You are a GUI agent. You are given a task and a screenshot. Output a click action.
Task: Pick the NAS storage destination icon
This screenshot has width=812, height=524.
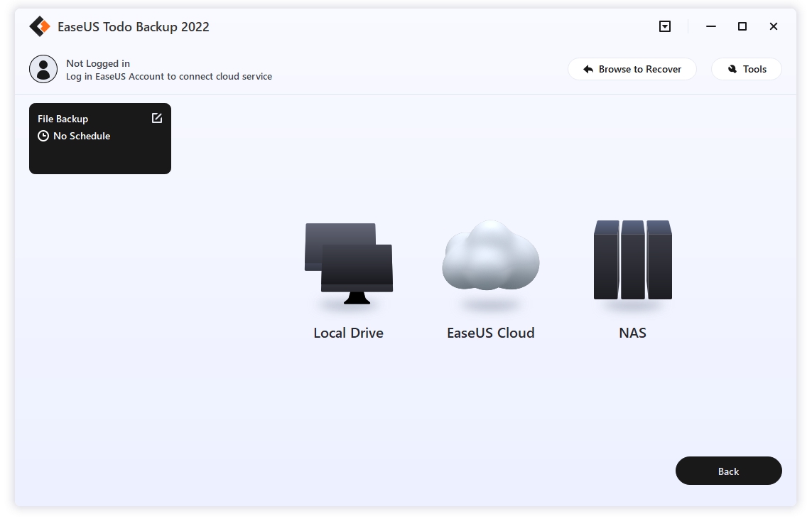point(632,260)
